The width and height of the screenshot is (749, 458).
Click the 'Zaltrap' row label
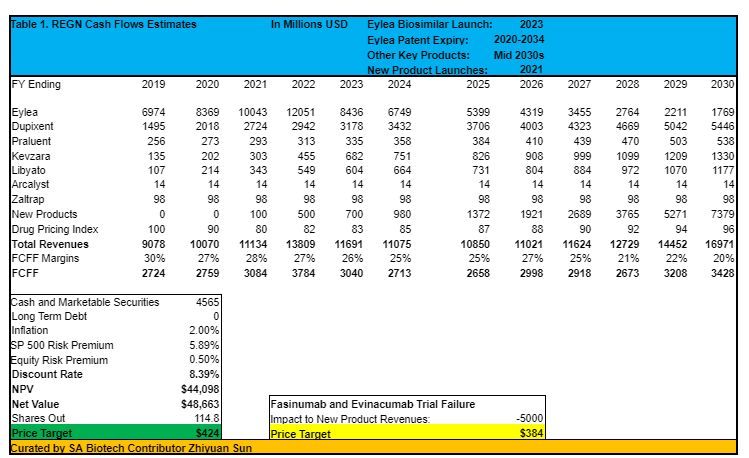(x=28, y=199)
